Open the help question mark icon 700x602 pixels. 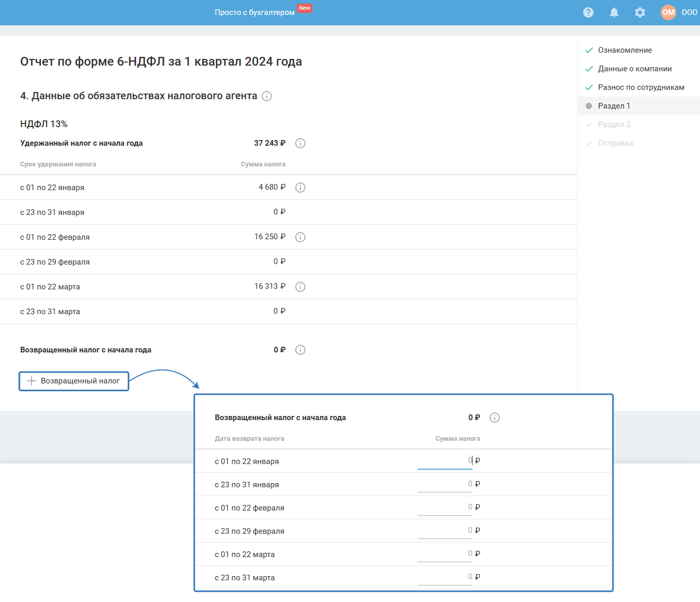(588, 12)
